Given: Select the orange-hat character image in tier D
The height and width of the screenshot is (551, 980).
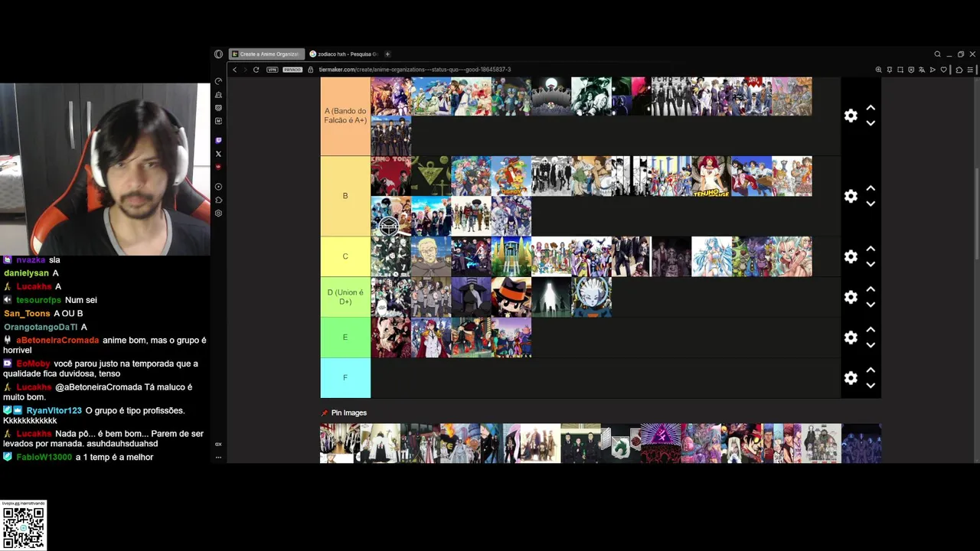Looking at the screenshot, I should (x=511, y=297).
